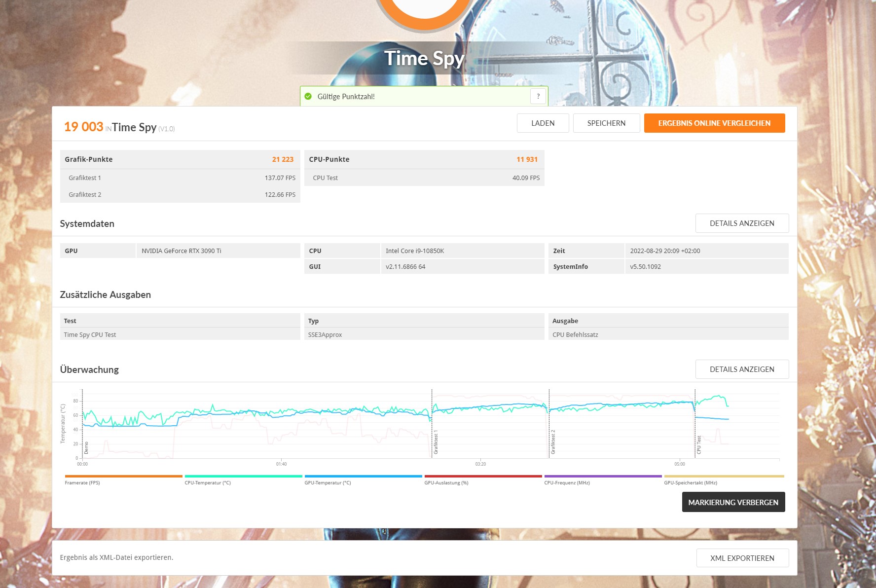Select the CPU Test chart marker

click(x=699, y=444)
